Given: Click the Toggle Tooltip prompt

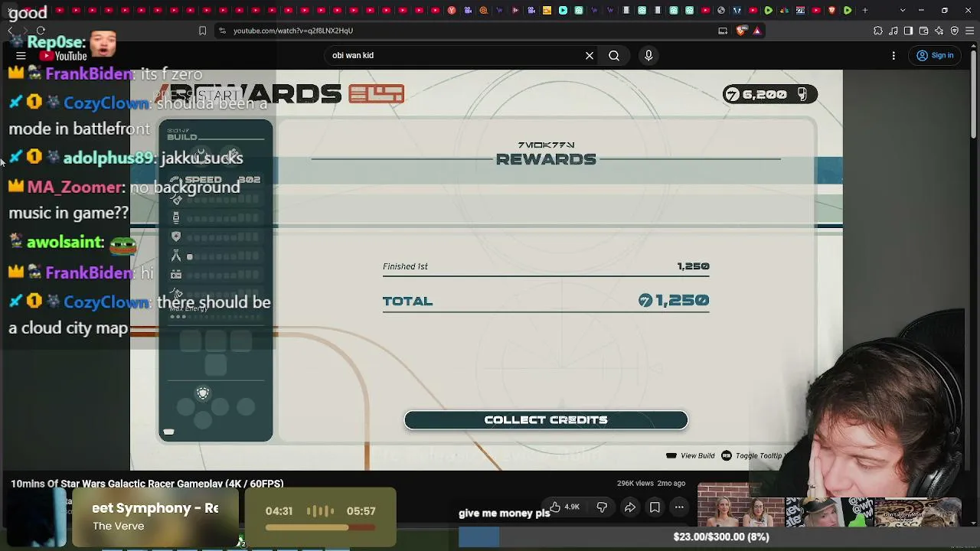Looking at the screenshot, I should [x=754, y=455].
